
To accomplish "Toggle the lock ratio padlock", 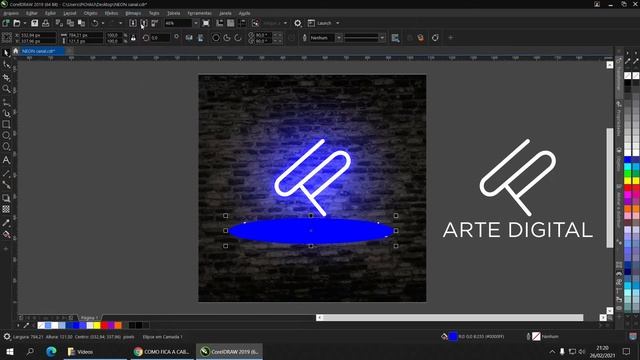I will point(133,38).
